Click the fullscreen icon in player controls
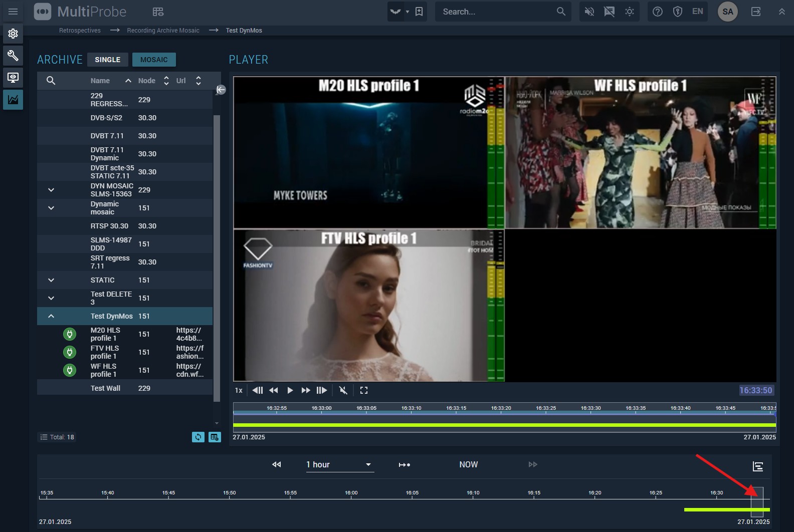Image resolution: width=794 pixels, height=532 pixels. coord(364,390)
